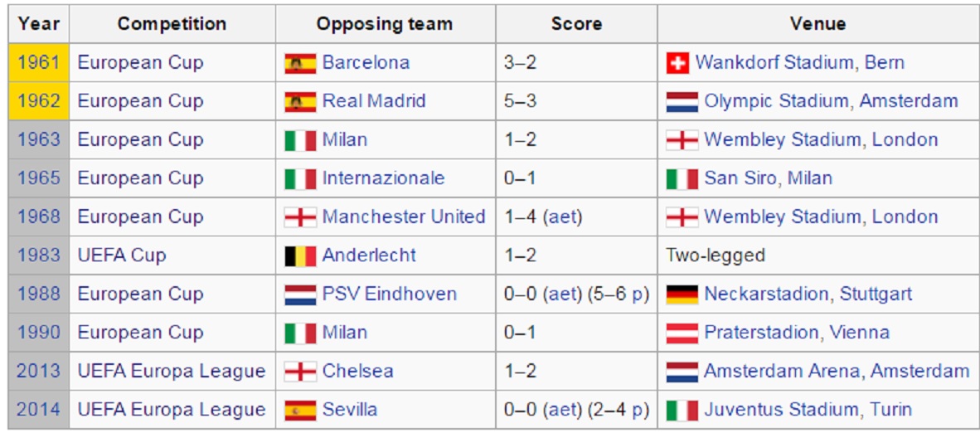Click the Score column header
This screenshot has width=980, height=433.
576,24
